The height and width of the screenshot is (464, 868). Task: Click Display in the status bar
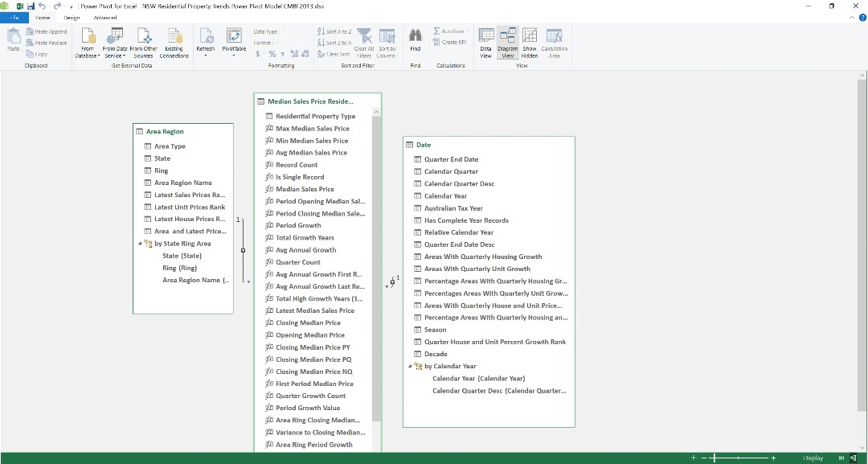[813, 458]
